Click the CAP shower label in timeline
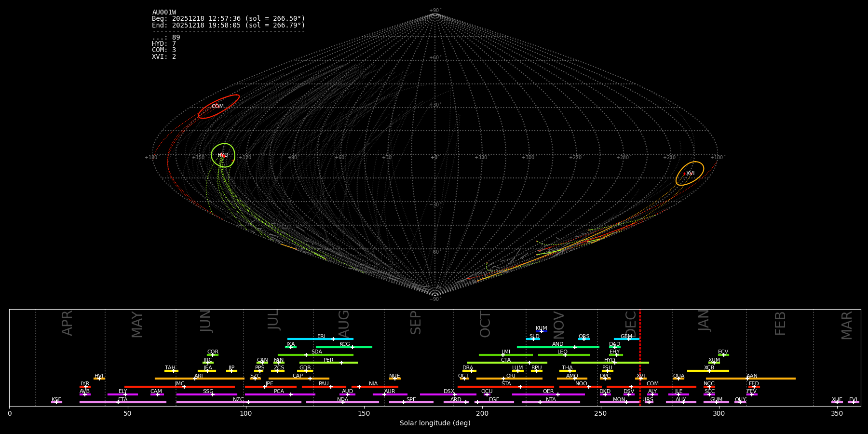 click(x=298, y=376)
